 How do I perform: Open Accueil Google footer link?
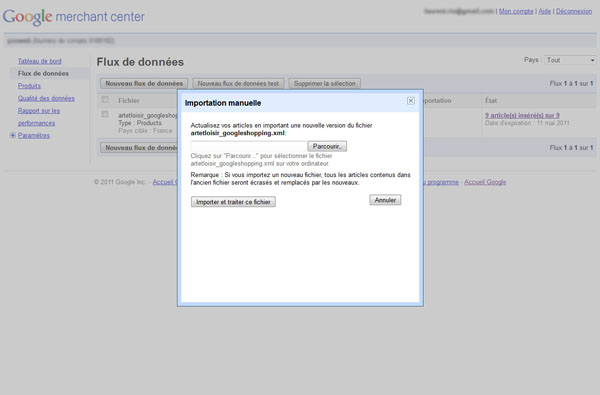click(485, 182)
